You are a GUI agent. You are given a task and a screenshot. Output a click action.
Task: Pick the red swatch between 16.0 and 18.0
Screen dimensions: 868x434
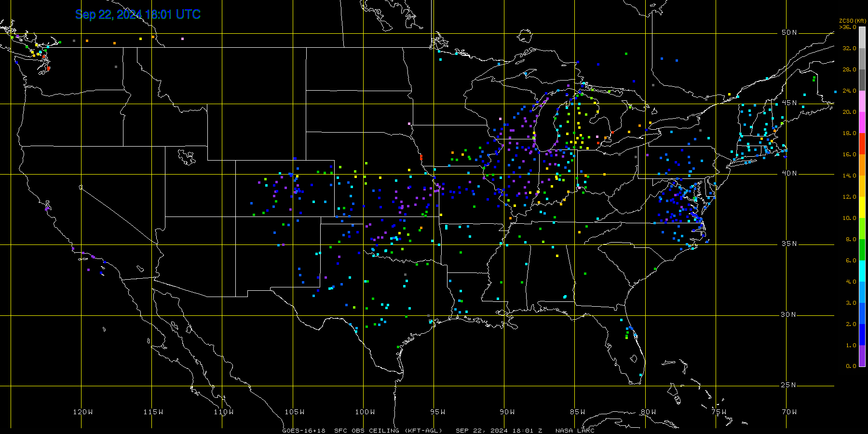[862, 144]
